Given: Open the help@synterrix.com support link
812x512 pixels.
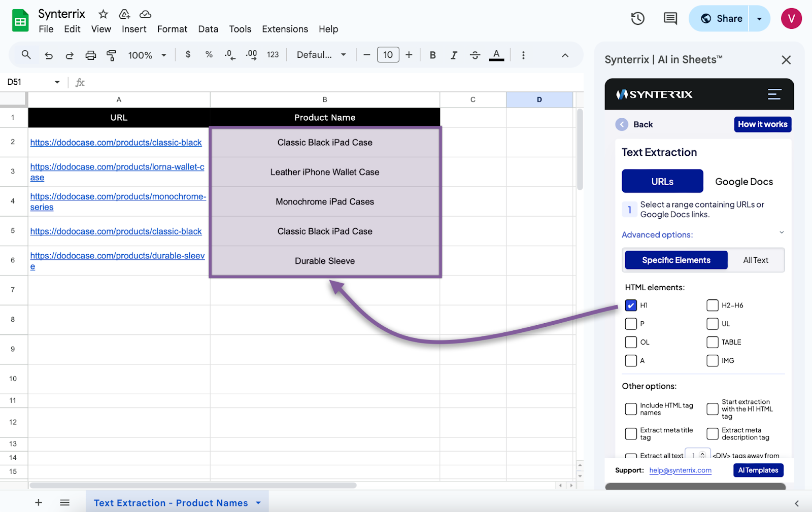Looking at the screenshot, I should click(x=680, y=470).
